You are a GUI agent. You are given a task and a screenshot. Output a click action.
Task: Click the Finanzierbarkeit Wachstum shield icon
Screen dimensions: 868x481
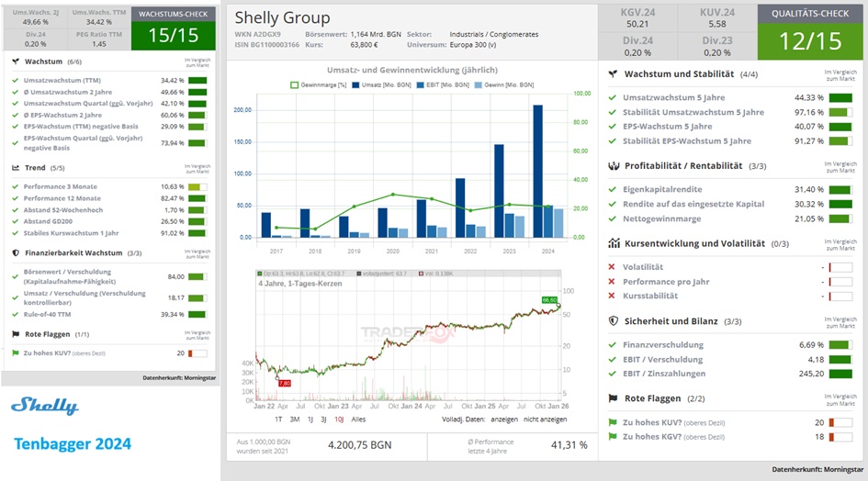pos(16,252)
